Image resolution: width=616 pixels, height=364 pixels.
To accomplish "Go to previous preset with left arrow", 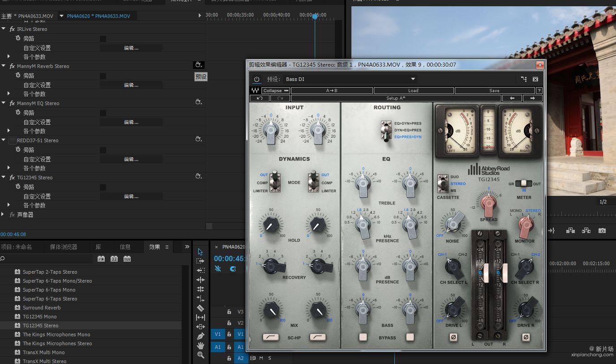I will tap(512, 98).
